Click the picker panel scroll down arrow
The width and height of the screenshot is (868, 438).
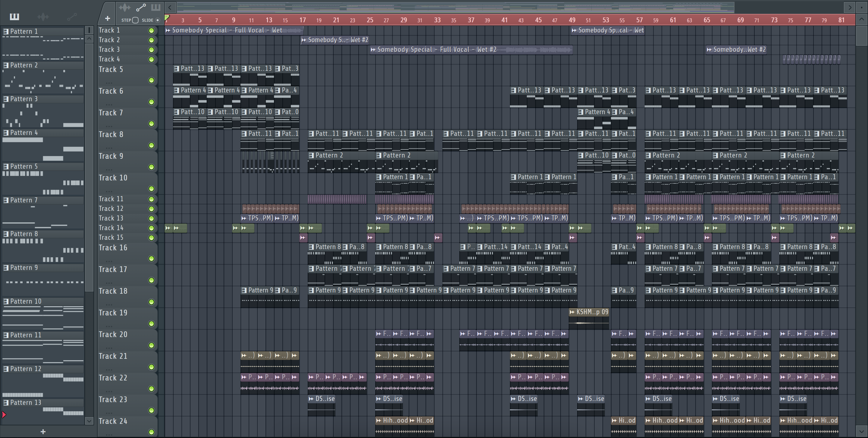pyautogui.click(x=89, y=421)
